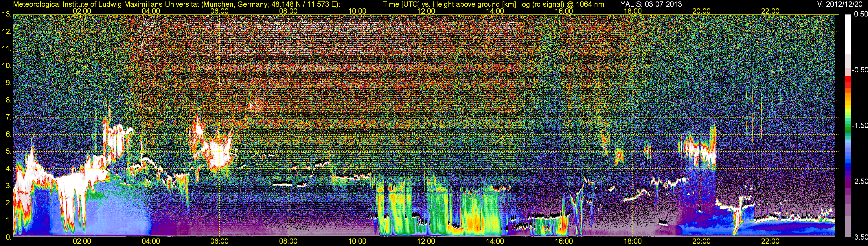Click the 22:00 tick on the top time axis

point(770,11)
